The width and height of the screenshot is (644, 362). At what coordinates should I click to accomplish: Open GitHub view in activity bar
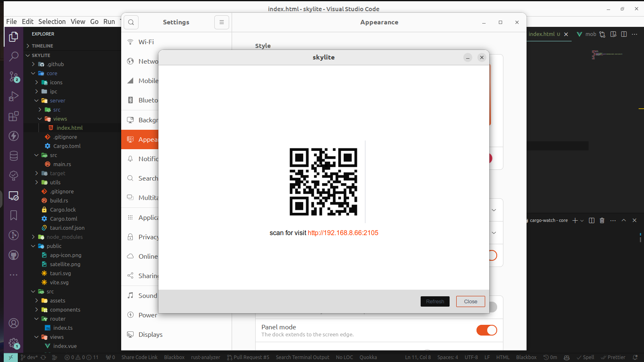pos(14,255)
